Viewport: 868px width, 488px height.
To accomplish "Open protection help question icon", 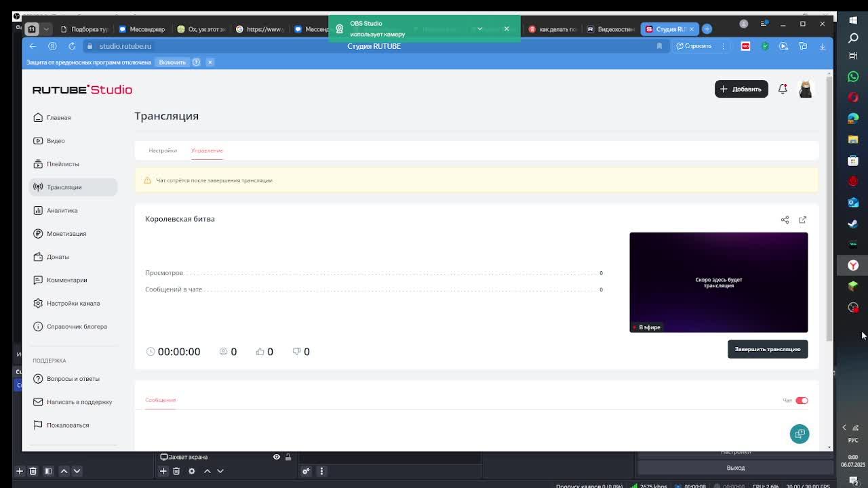I will (x=196, y=62).
